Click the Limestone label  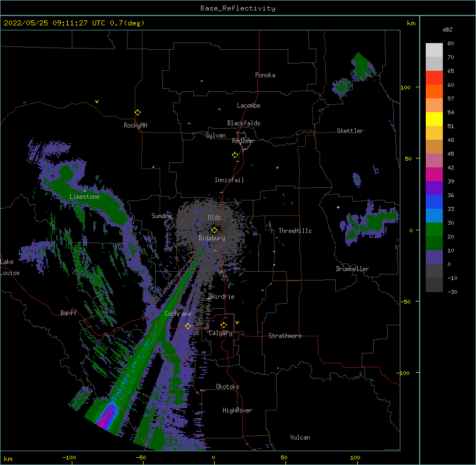click(x=84, y=197)
